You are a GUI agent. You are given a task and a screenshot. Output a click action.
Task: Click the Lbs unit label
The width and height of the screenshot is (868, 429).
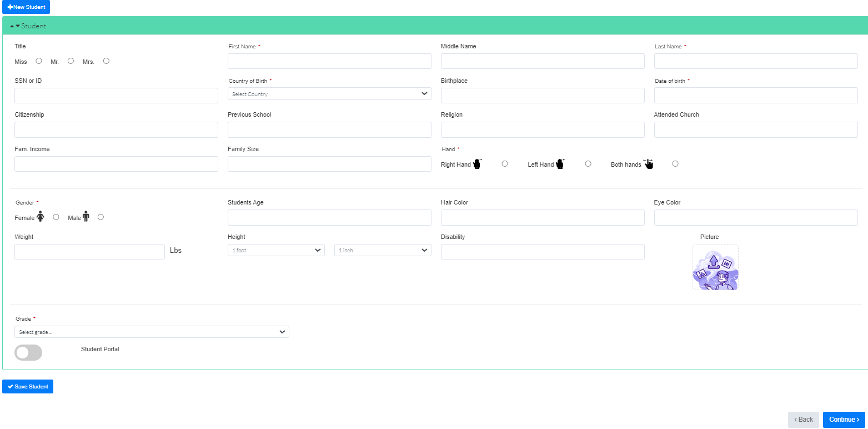[175, 251]
